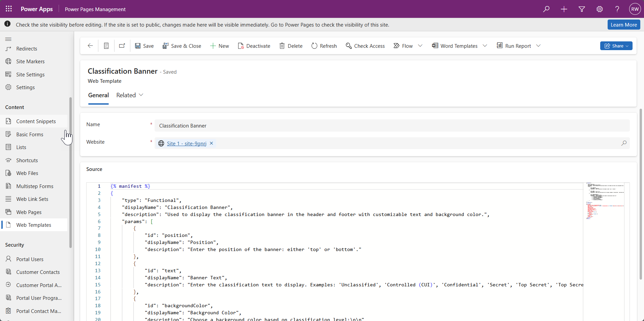Click the plus quick create icon
This screenshot has height=321, width=644.
click(564, 9)
